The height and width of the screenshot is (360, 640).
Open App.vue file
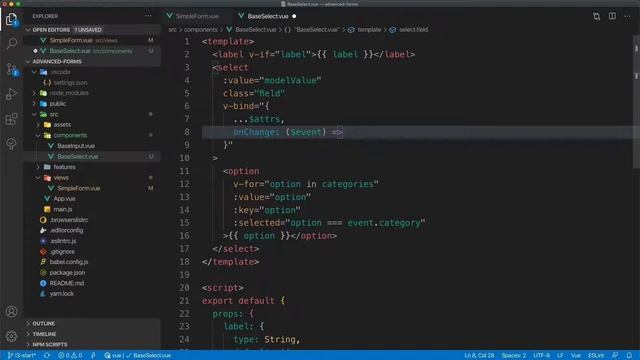click(92, 199)
